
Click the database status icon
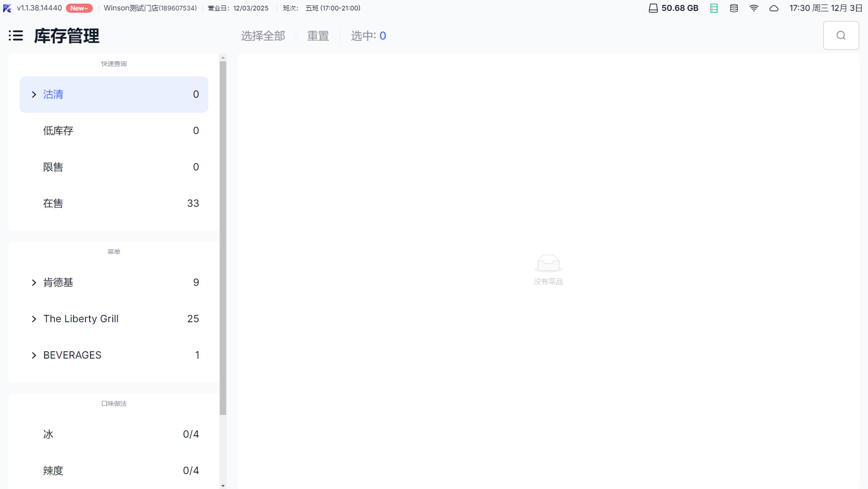734,8
